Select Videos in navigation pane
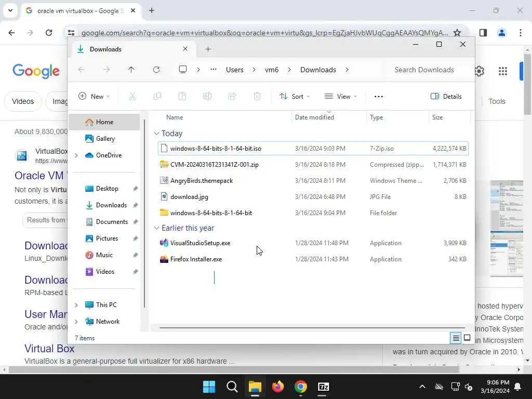This screenshot has height=399, width=532. (104, 271)
